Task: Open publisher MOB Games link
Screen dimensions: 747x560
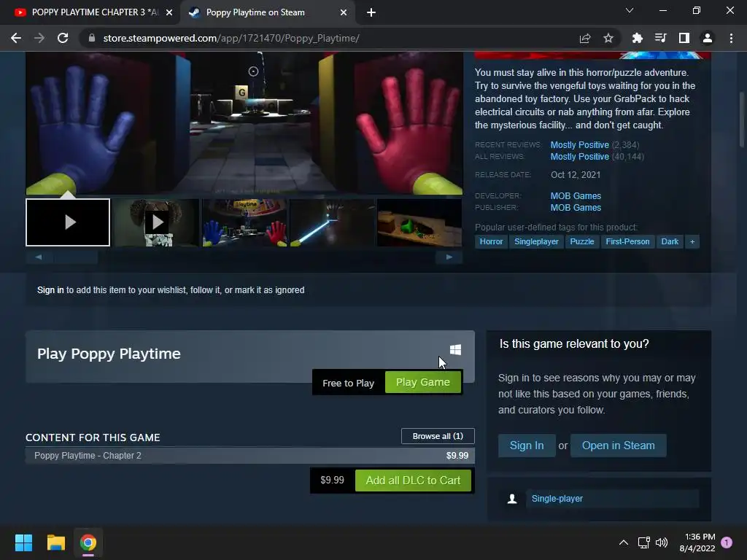Action: pyautogui.click(x=576, y=208)
